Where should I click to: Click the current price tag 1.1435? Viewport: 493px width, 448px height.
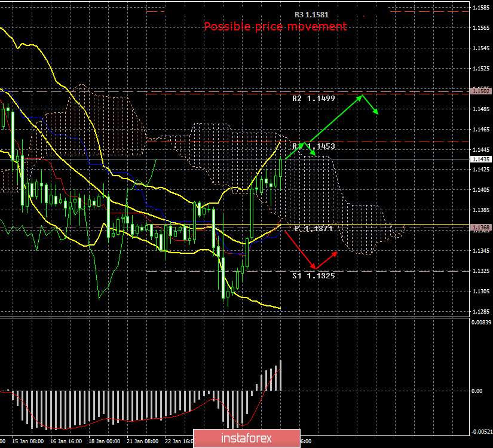481,159
